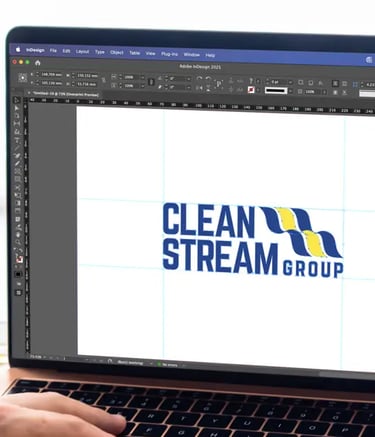Image resolution: width=375 pixels, height=437 pixels.
Task: Open the Type menu
Action: click(x=100, y=52)
